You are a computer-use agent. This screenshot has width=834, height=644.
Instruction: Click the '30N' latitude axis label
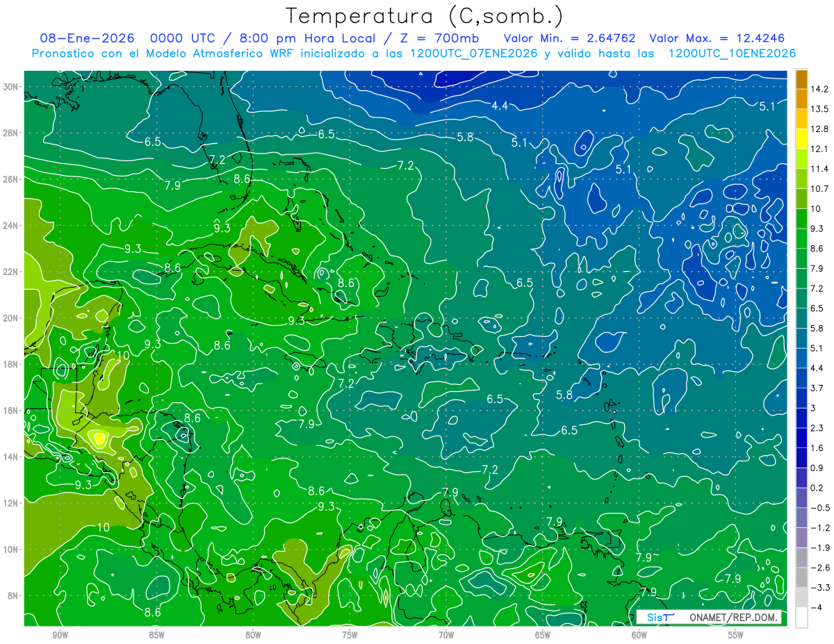pos(10,86)
